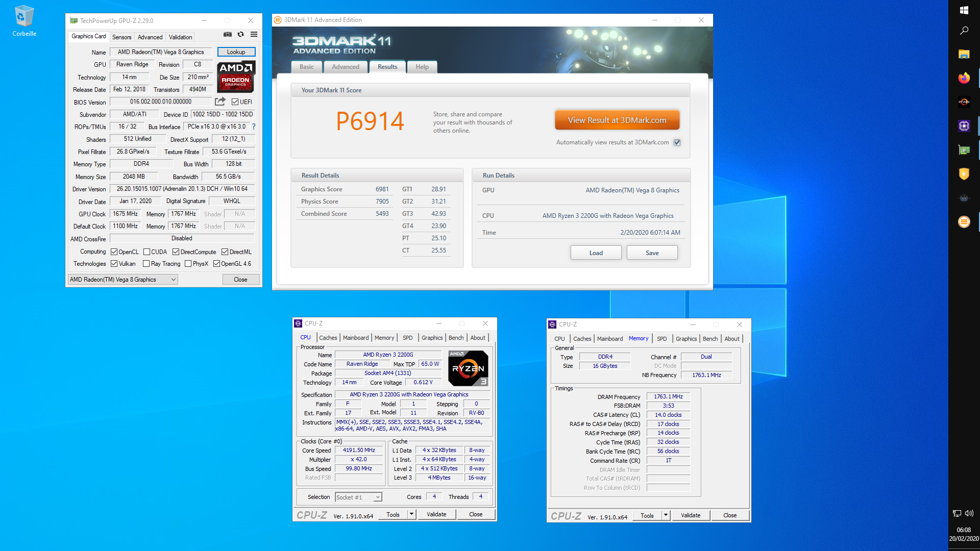Toggle the CUDA checkbox
The height and width of the screenshot is (551, 980).
tap(146, 252)
